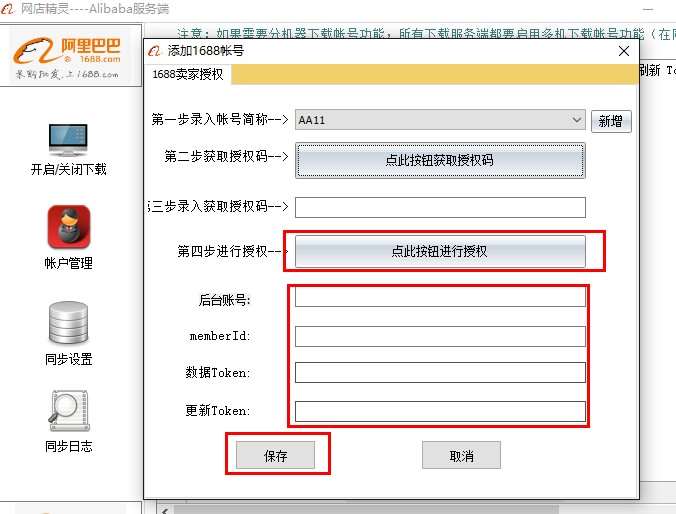Click the 取消 button

pos(461,455)
